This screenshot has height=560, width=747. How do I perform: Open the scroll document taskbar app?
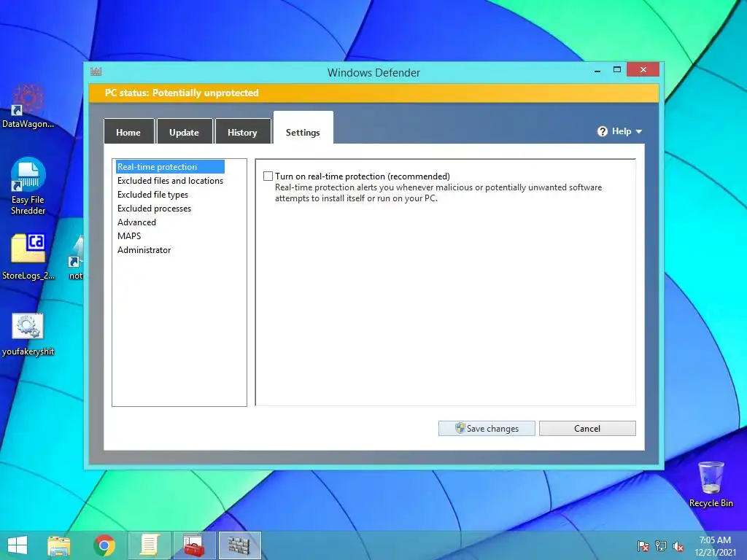pos(150,545)
